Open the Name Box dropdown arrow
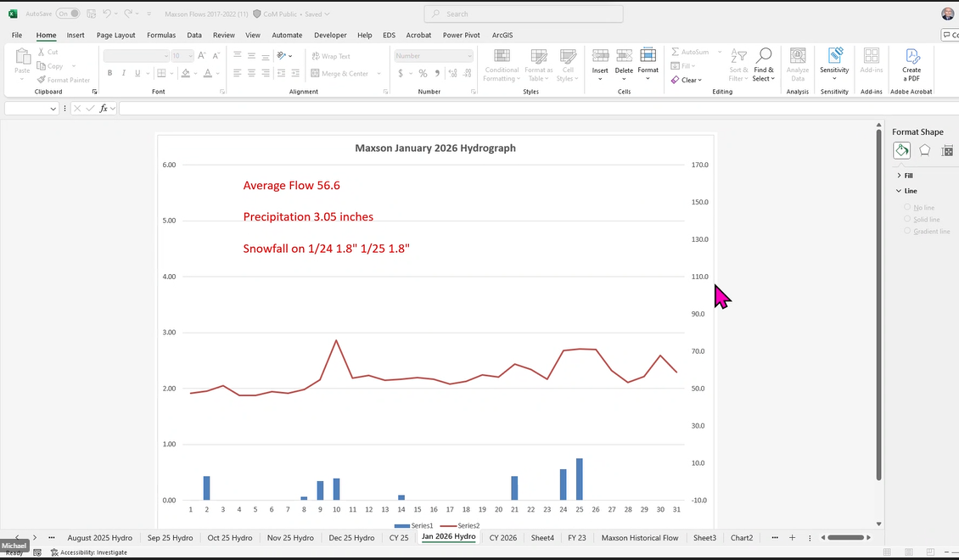This screenshot has width=959, height=560. 53,109
